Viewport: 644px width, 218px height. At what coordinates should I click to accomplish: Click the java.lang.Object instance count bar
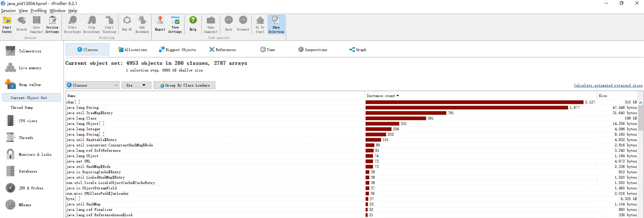coord(369,156)
